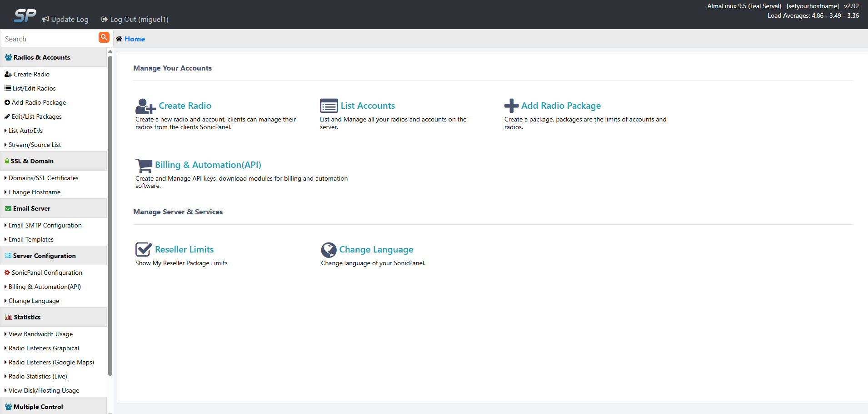This screenshot has width=868, height=414.
Task: Select Edit/List Packages in the sidebar
Action: pyautogui.click(x=37, y=116)
